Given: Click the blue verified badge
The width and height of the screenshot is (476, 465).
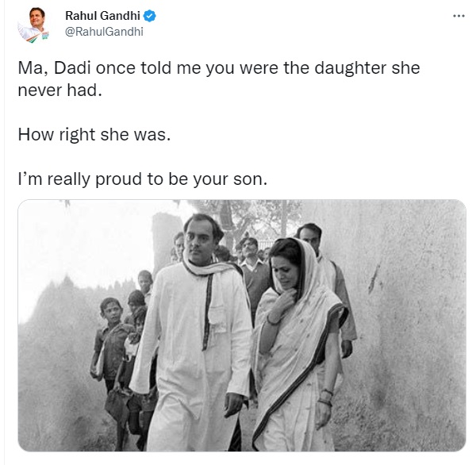Looking at the screenshot, I should click(x=148, y=16).
